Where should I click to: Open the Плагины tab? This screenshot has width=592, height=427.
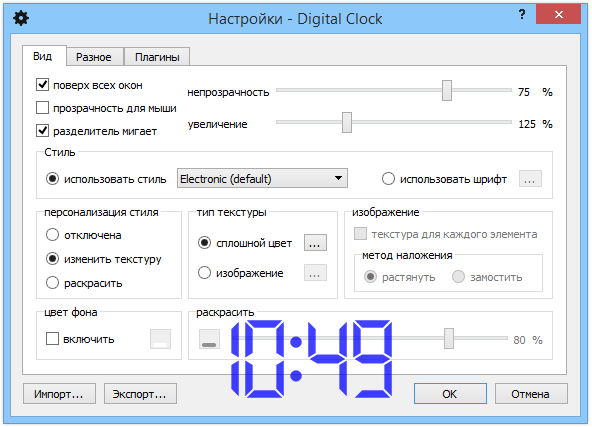(157, 57)
